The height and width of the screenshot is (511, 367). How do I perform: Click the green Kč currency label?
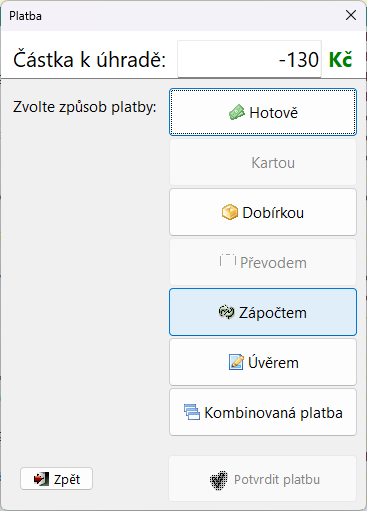(340, 60)
